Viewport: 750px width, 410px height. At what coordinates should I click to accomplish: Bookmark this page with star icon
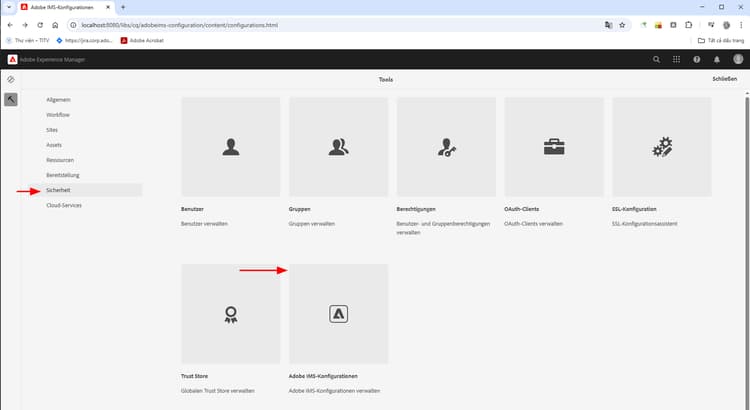(622, 25)
